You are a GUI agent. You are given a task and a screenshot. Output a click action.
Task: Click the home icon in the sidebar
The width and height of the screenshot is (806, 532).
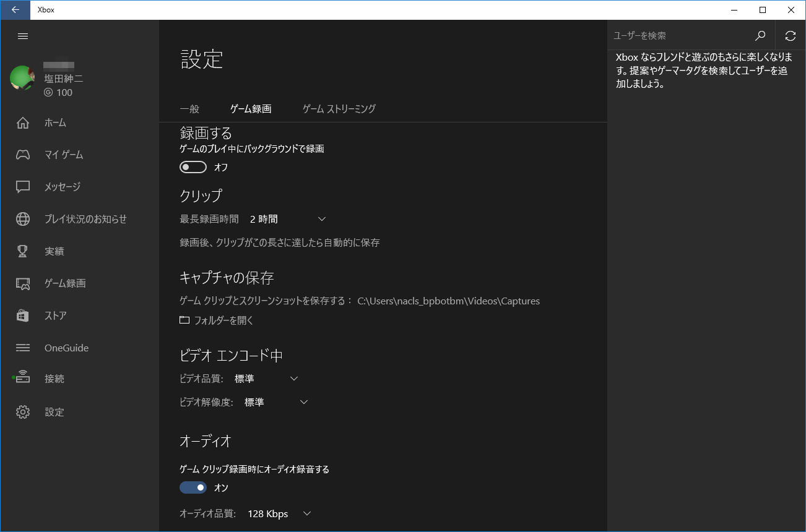click(23, 122)
